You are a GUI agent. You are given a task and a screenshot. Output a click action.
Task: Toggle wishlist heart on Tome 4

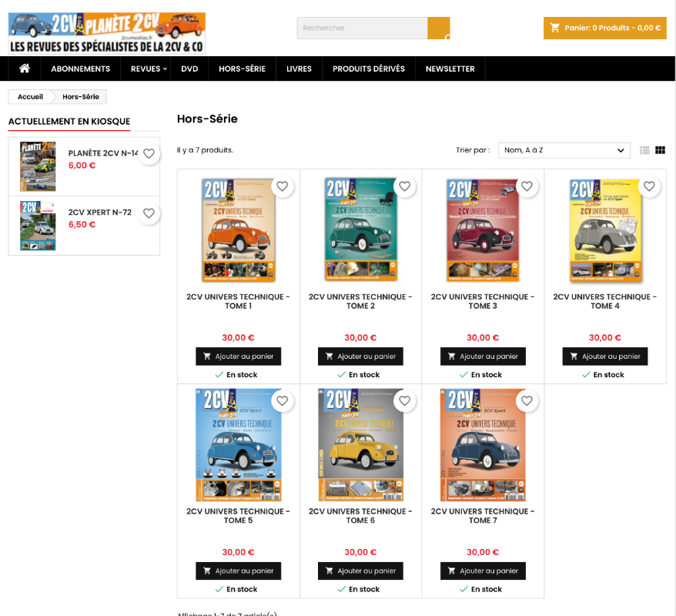[649, 186]
